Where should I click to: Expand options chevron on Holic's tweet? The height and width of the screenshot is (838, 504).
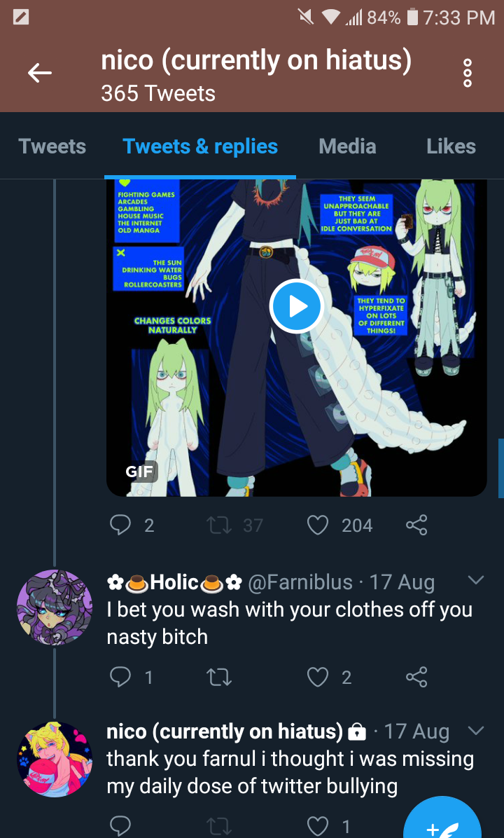point(476,580)
